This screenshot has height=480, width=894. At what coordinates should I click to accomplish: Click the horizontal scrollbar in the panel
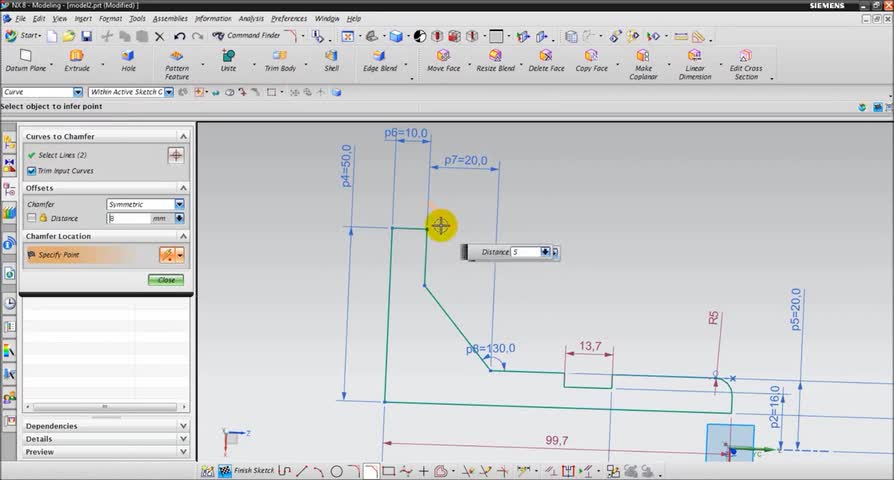[105, 406]
